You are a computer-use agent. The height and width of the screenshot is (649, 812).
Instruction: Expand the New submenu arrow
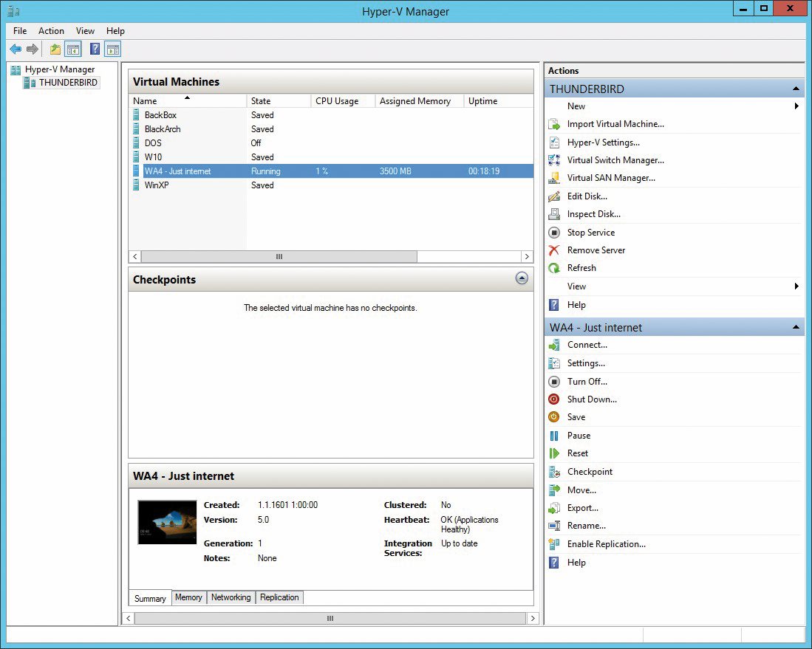tap(796, 106)
